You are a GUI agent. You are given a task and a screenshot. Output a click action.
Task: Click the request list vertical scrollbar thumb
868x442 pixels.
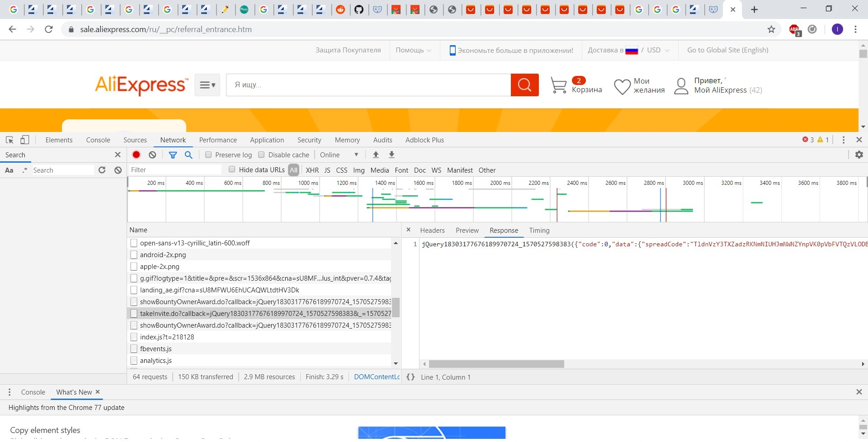click(x=396, y=307)
